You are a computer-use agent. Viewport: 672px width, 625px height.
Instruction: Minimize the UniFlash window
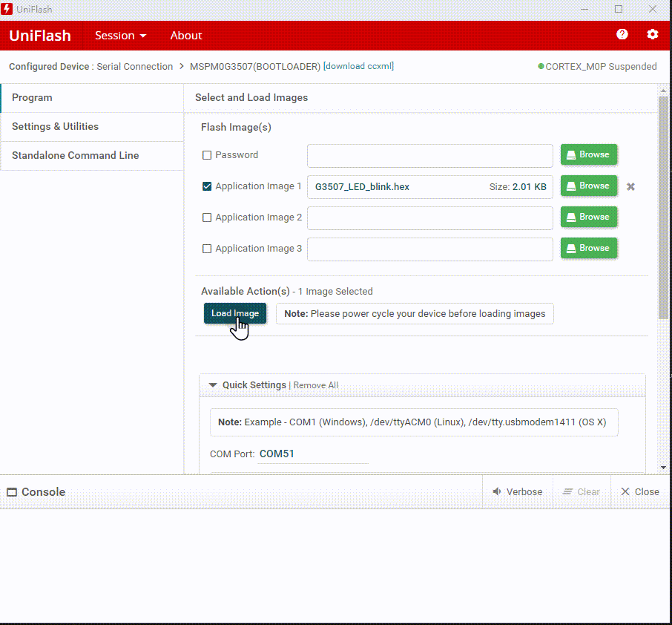click(584, 9)
